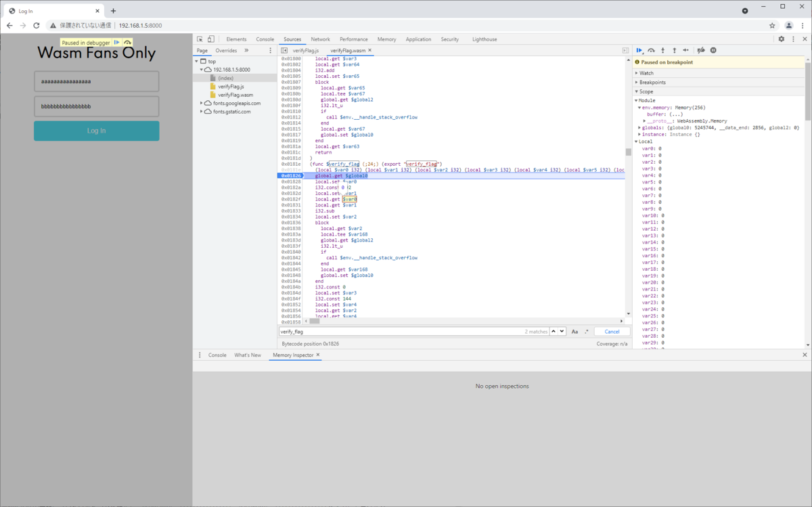The width and height of the screenshot is (812, 507).
Task: Show more navigator tabs chevron
Action: (x=246, y=50)
